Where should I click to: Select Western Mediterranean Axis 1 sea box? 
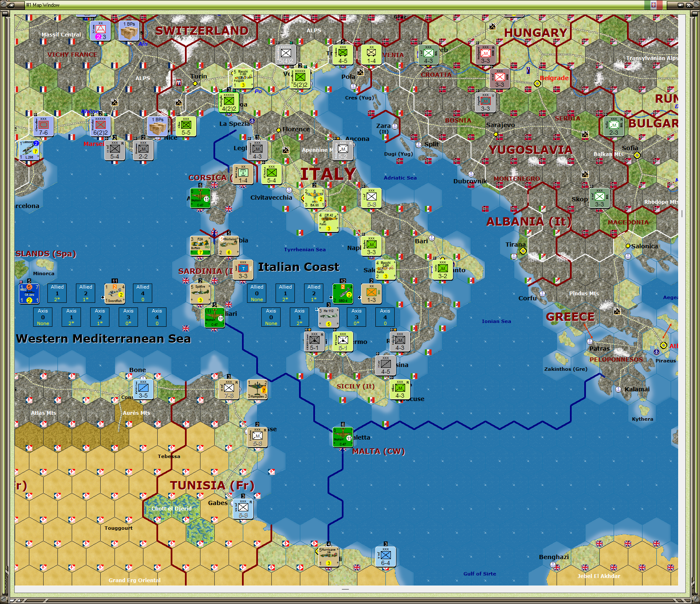coord(71,317)
